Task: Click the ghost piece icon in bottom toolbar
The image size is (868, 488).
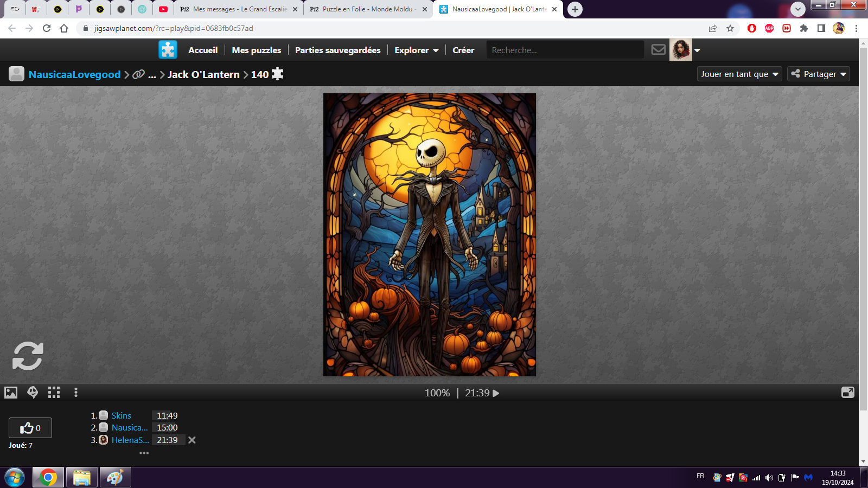Action: (x=33, y=393)
